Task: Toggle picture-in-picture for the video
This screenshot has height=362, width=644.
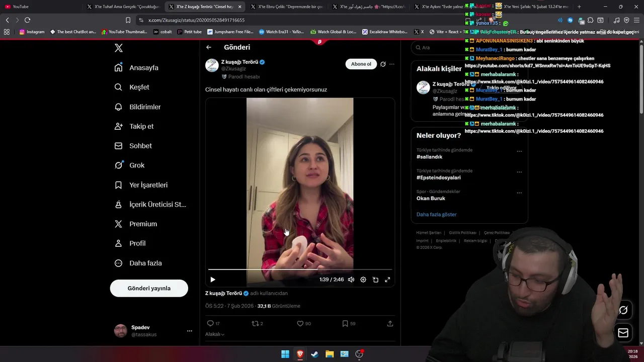Action: (x=375, y=280)
